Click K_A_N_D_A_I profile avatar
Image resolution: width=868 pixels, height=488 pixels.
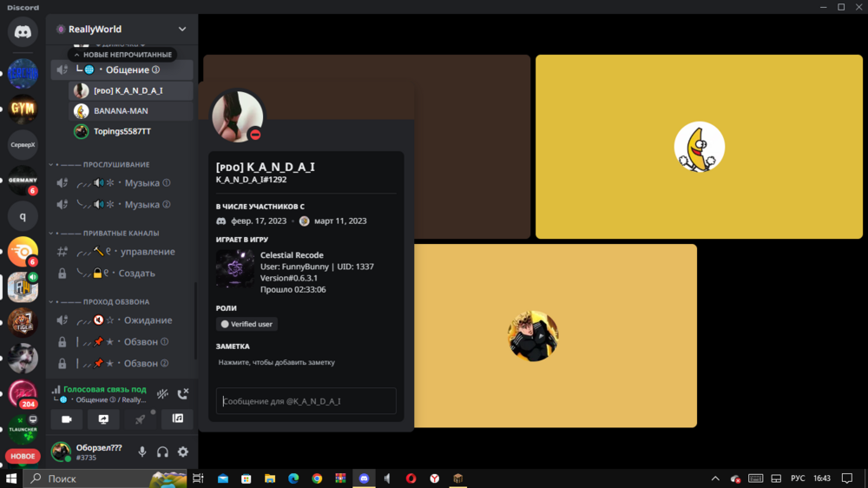click(238, 116)
